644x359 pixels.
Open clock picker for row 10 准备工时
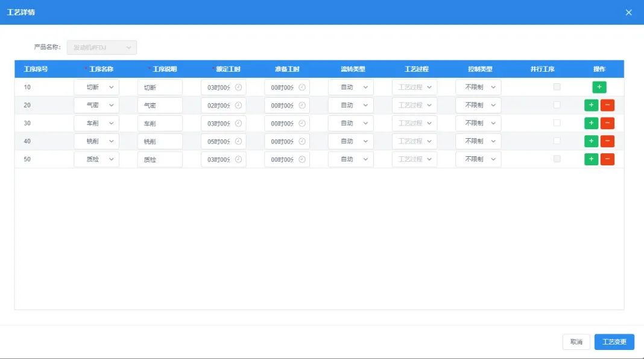pyautogui.click(x=302, y=87)
